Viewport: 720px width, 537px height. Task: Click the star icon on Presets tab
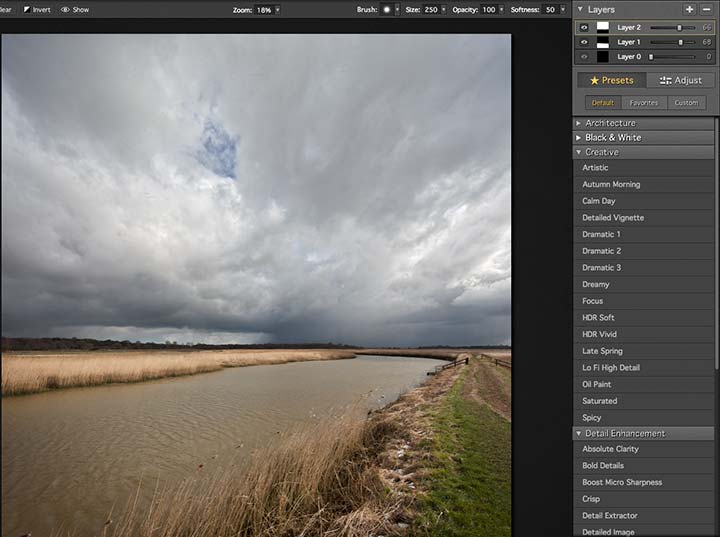pyautogui.click(x=594, y=80)
